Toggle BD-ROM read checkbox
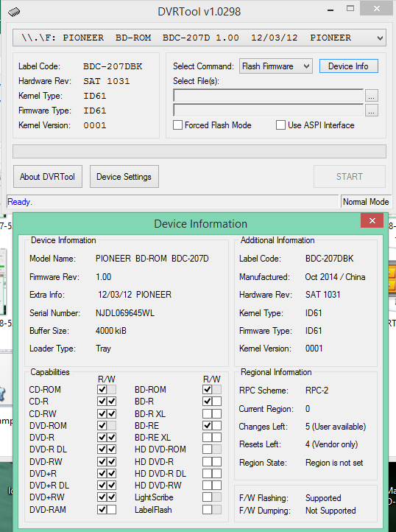Image resolution: width=396 pixels, height=532 pixels. [x=207, y=389]
